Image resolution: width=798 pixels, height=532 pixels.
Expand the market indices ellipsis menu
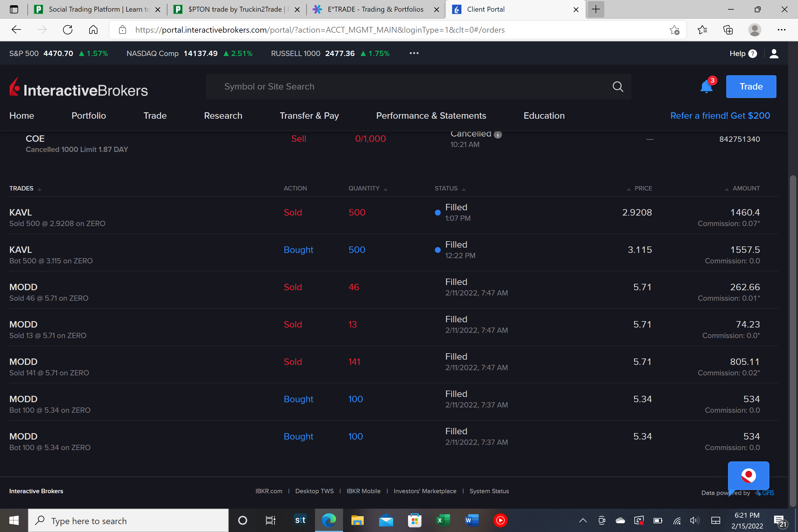(x=414, y=53)
